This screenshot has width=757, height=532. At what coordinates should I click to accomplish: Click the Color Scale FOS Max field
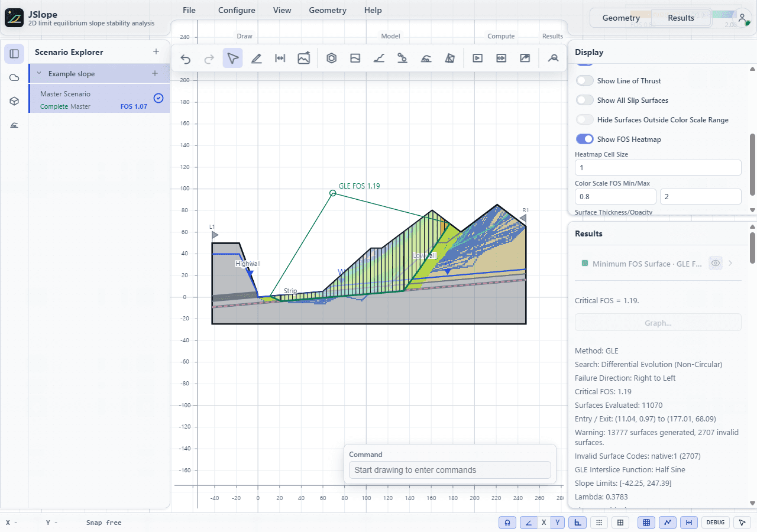click(700, 196)
